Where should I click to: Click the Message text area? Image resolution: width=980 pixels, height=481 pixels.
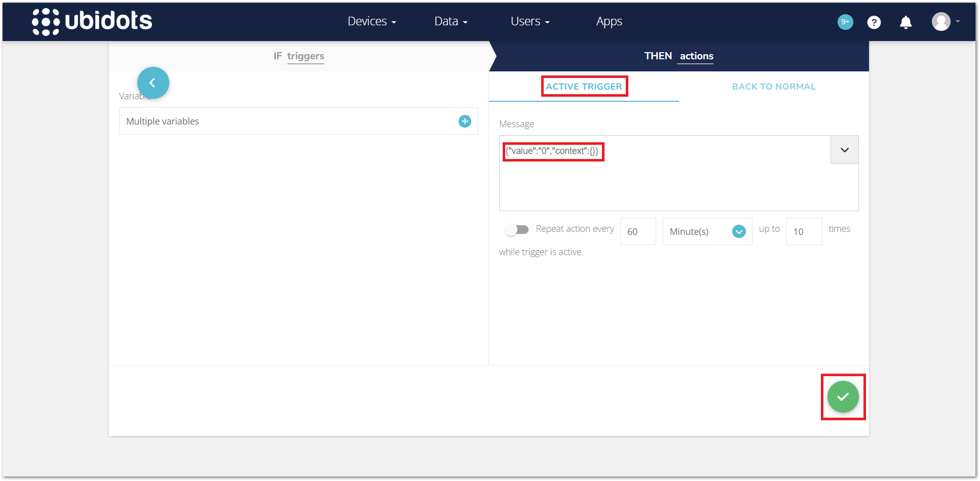(664, 182)
